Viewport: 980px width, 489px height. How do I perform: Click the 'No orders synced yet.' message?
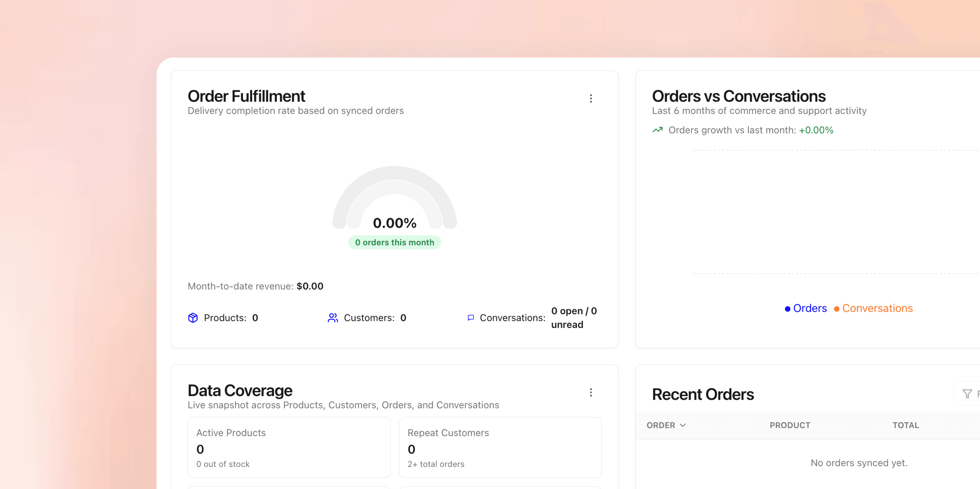click(859, 463)
